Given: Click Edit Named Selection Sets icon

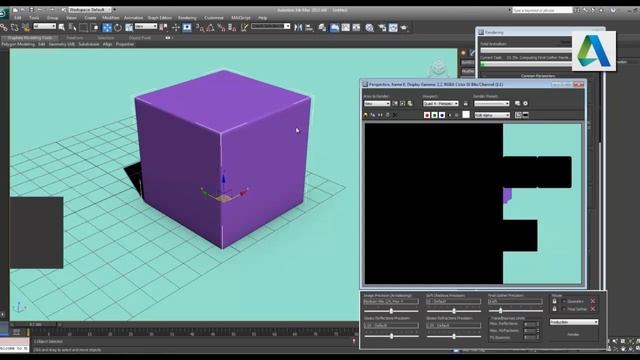Looking at the screenshot, I should (244, 27).
